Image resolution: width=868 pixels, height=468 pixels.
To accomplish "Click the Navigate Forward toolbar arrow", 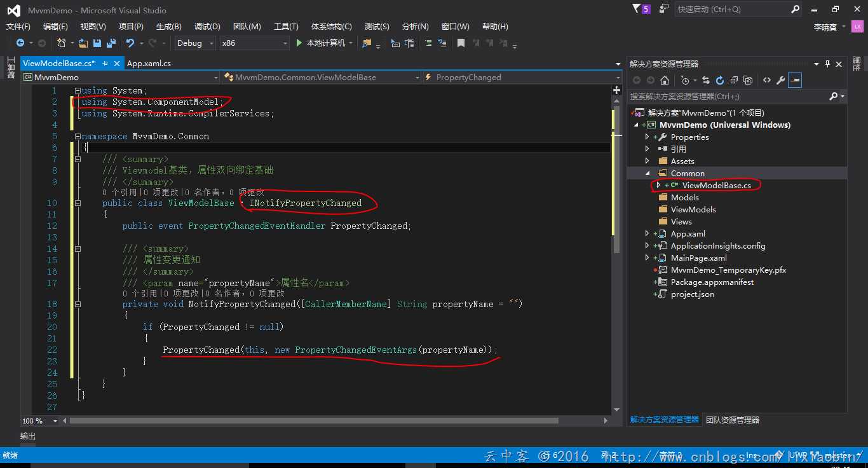I will point(42,43).
